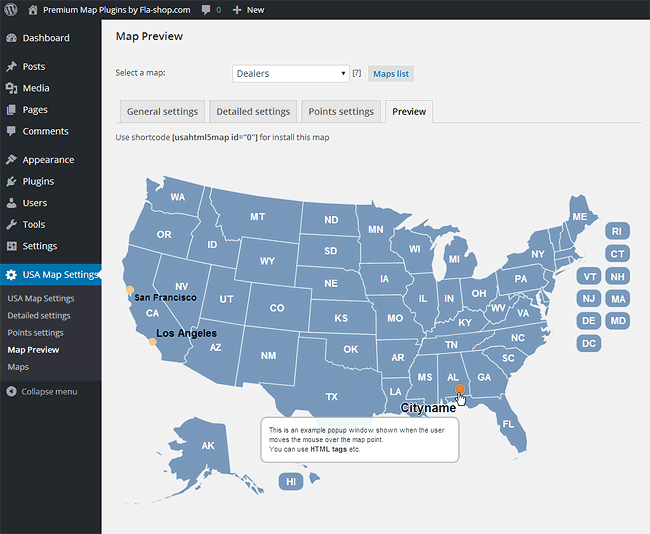Open the comments bubble icon in top bar
Image resolution: width=650 pixels, height=534 pixels.
206,10
